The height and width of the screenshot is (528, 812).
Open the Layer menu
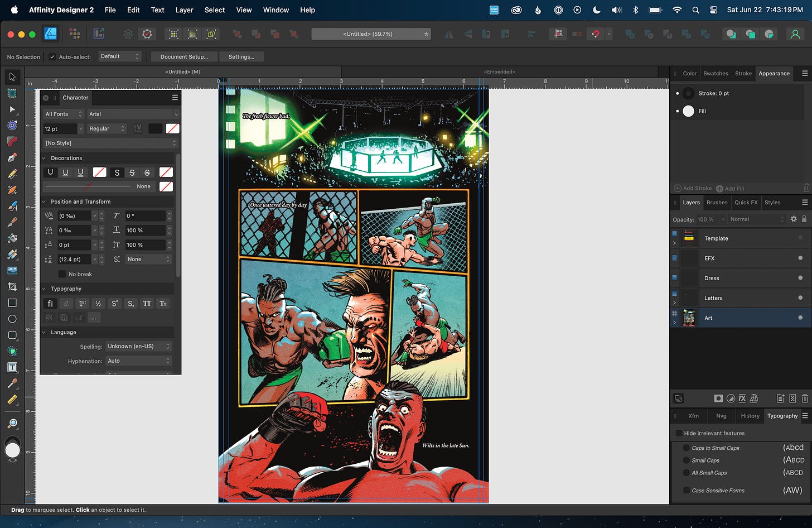click(184, 10)
